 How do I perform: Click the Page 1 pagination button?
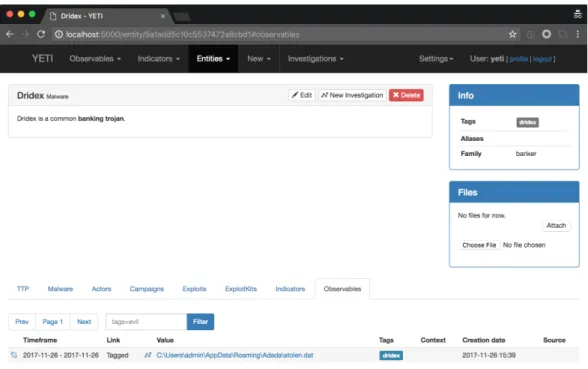coord(52,321)
